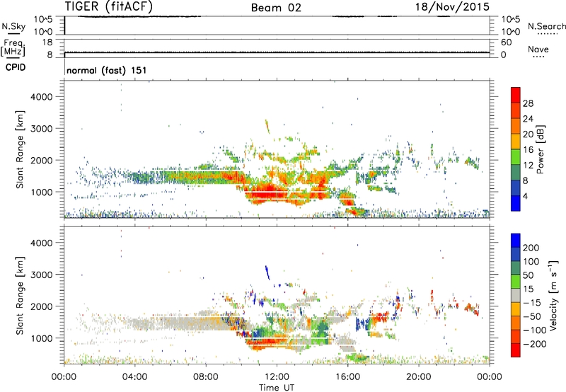Image resolution: width=566 pixels, height=392 pixels.
Task: Click the 18 tick on frequency axis
Action: tap(47, 42)
